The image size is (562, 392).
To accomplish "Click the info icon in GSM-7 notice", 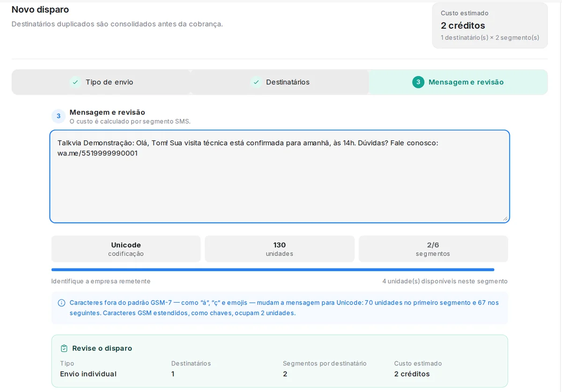I will click(x=61, y=303).
